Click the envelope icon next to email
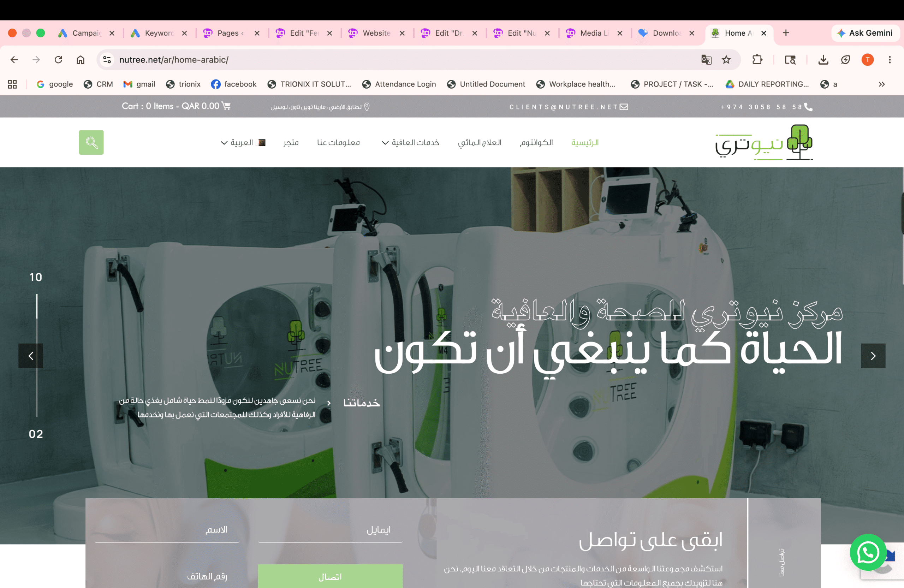This screenshot has height=588, width=904. click(x=624, y=107)
